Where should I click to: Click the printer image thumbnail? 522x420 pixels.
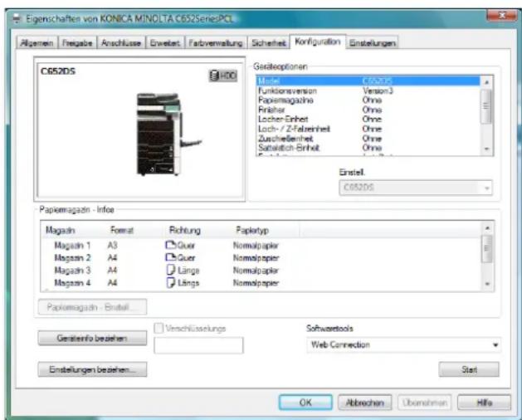click(169, 134)
